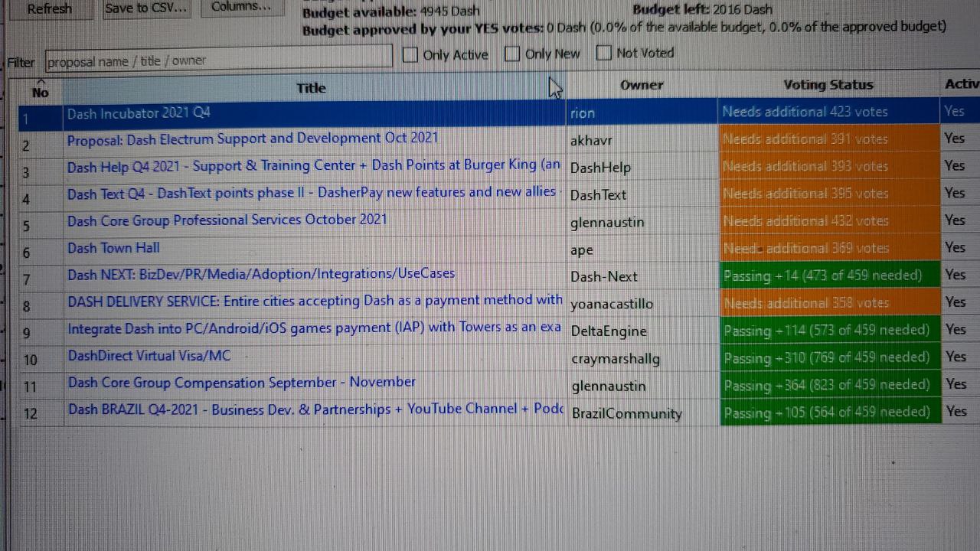This screenshot has height=551, width=980.
Task: Enable the Only New checkbox
Action: [512, 54]
